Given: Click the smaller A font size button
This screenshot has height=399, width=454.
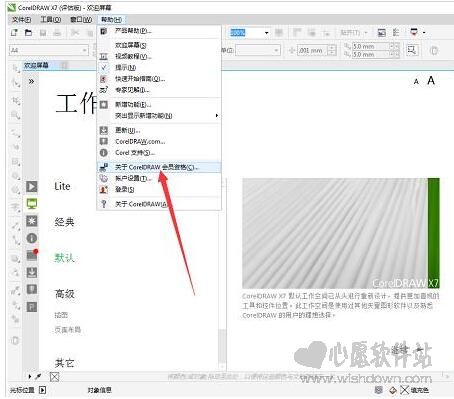Looking at the screenshot, I should tap(416, 82).
